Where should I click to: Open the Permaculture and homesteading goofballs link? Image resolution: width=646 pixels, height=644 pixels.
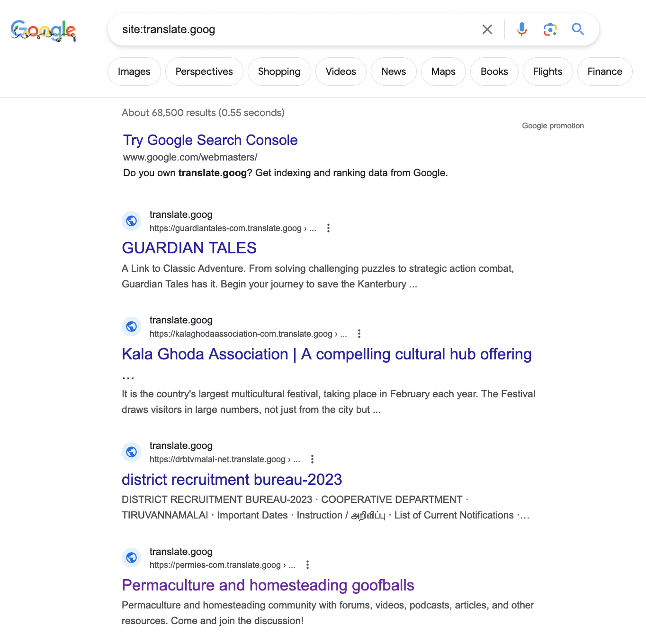point(268,585)
